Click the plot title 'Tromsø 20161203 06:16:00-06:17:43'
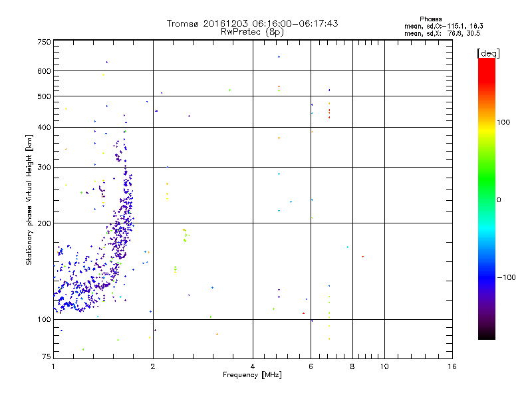The height and width of the screenshot is (399, 532). click(252, 23)
